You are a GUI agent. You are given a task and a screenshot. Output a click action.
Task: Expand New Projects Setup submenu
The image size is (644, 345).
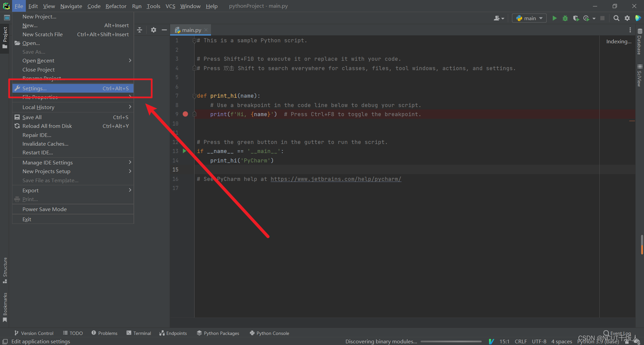tap(73, 171)
